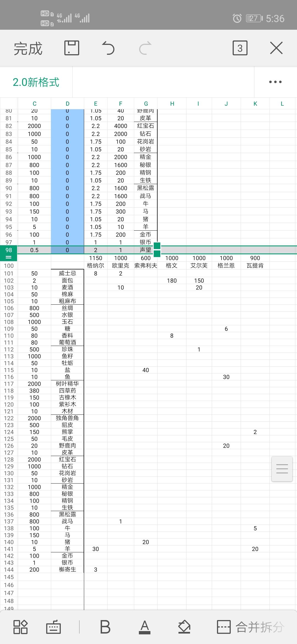
Task: Tap the merge and split cells button
Action: pyautogui.click(x=251, y=627)
